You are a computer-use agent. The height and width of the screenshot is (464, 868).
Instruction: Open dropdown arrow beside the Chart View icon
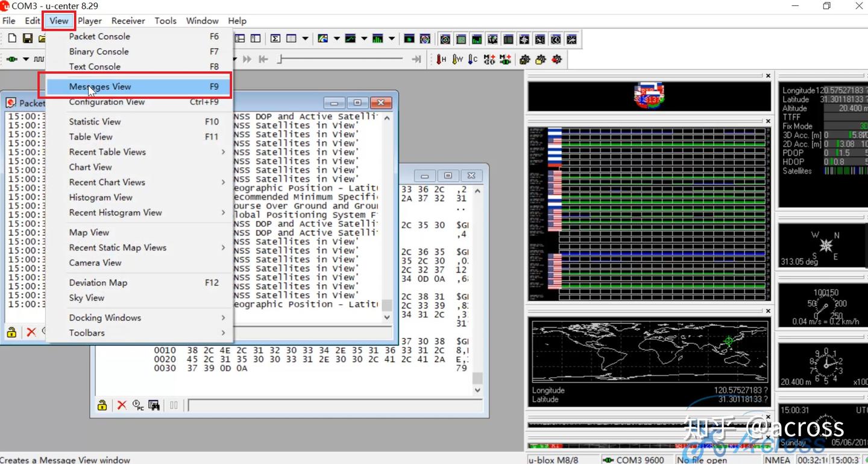pyautogui.click(x=364, y=39)
